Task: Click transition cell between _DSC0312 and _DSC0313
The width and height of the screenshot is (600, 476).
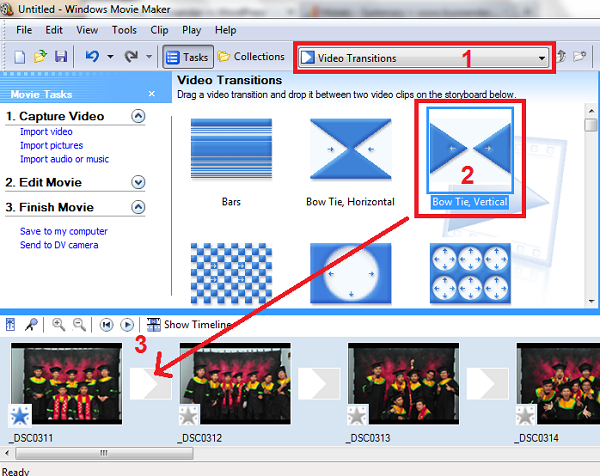Action: click(319, 384)
